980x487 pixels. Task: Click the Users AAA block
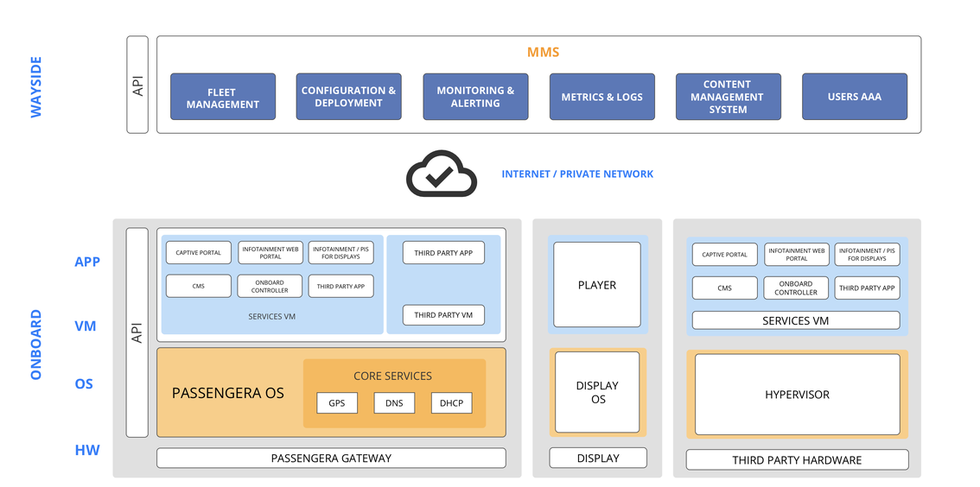[x=855, y=97]
